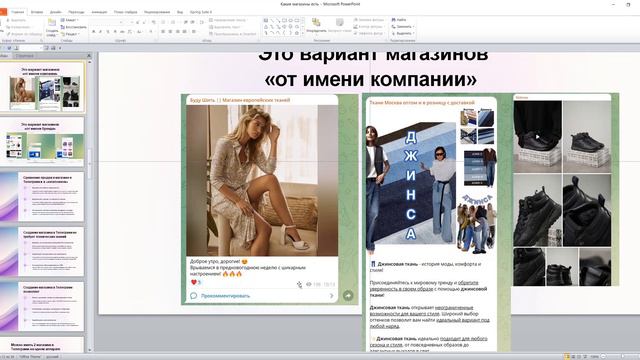The image size is (640, 360).
Task: Clear all text formatting
Action: [x=153, y=22]
